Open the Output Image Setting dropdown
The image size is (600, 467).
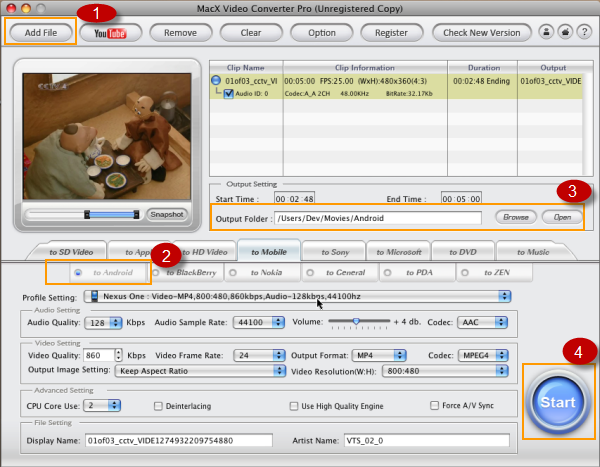(200, 371)
